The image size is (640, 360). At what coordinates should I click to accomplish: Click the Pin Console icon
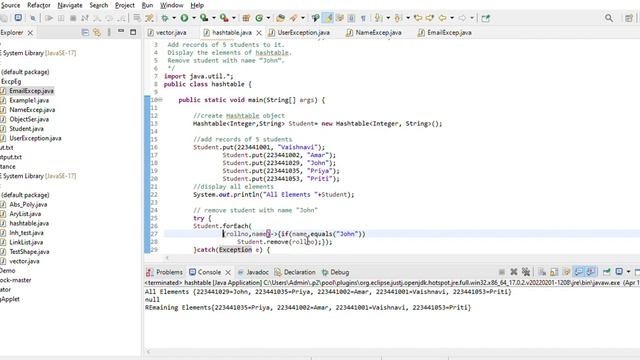(607, 272)
